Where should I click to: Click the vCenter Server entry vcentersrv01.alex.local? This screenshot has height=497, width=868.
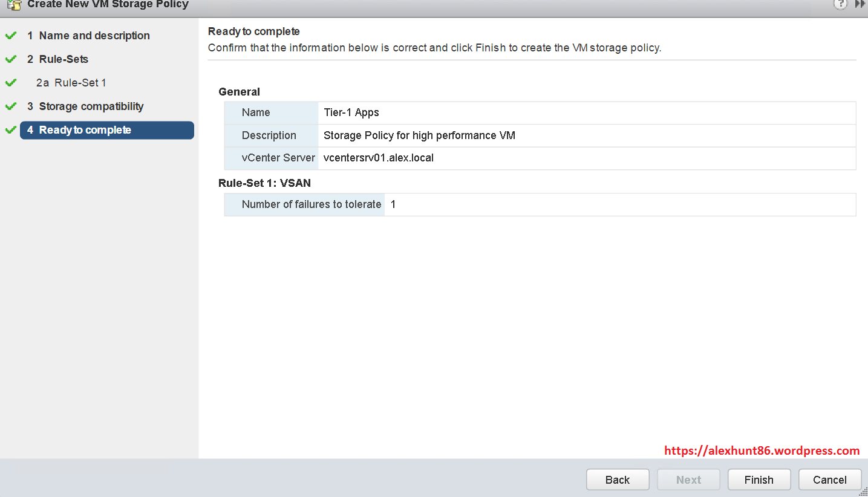coord(377,158)
